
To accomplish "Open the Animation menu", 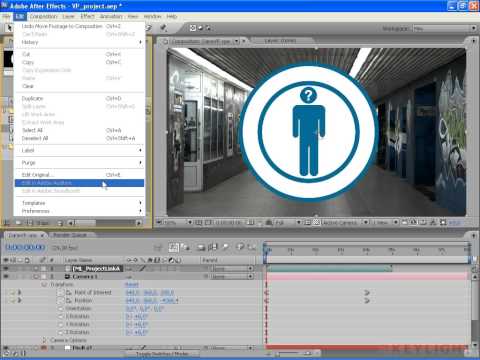I will tap(111, 16).
